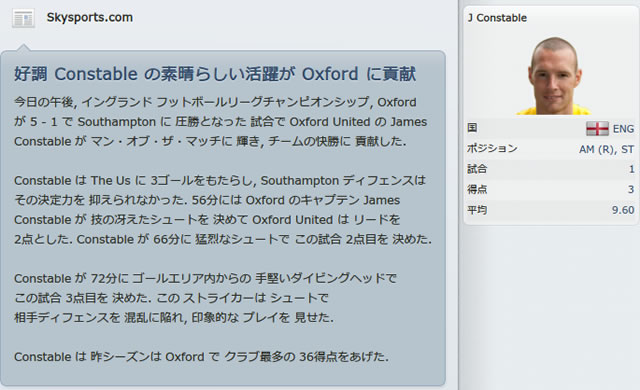Click the 平均 row label
This screenshot has width=640, height=390.
(477, 210)
